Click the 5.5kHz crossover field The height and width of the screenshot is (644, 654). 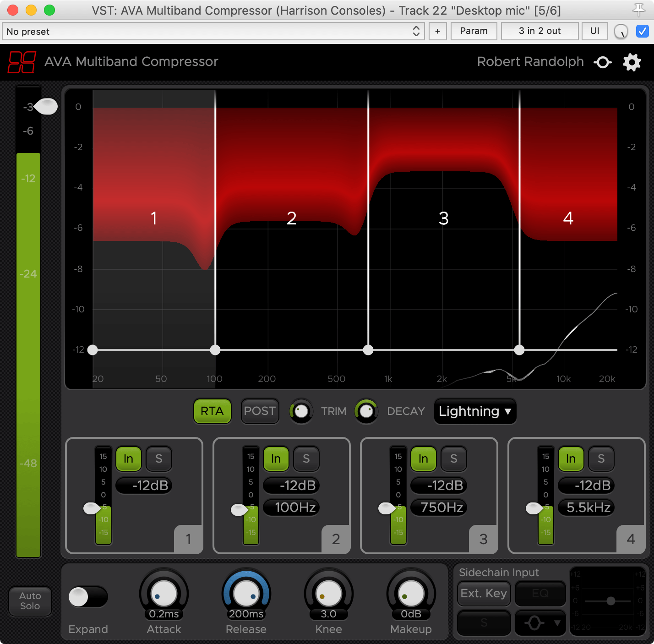click(x=586, y=508)
